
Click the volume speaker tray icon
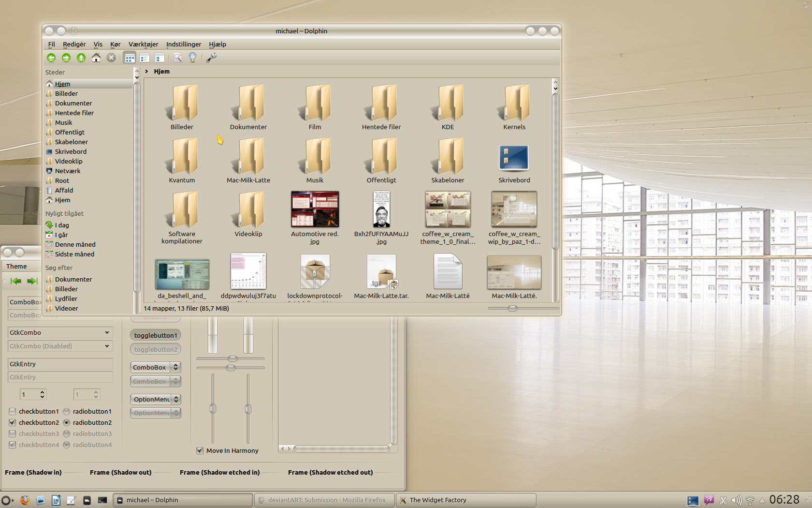coord(737,500)
